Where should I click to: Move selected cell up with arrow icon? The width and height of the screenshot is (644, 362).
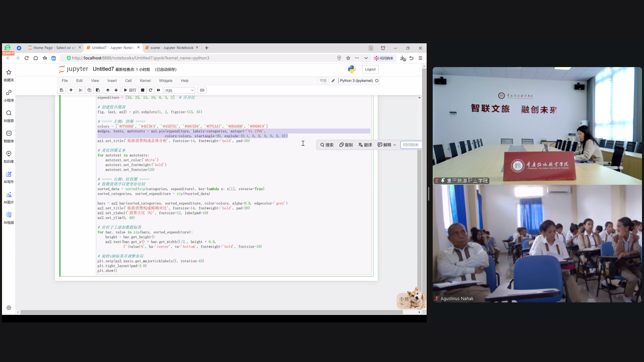(x=108, y=90)
